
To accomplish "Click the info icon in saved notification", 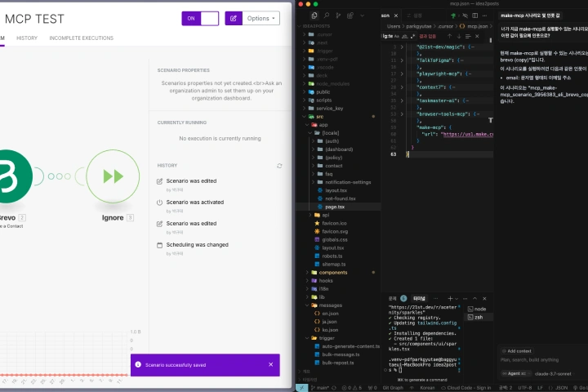I will (138, 364).
